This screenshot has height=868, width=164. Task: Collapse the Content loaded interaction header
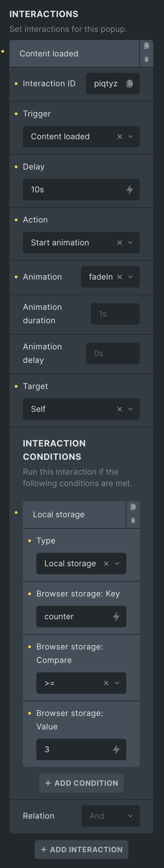[x=74, y=54]
